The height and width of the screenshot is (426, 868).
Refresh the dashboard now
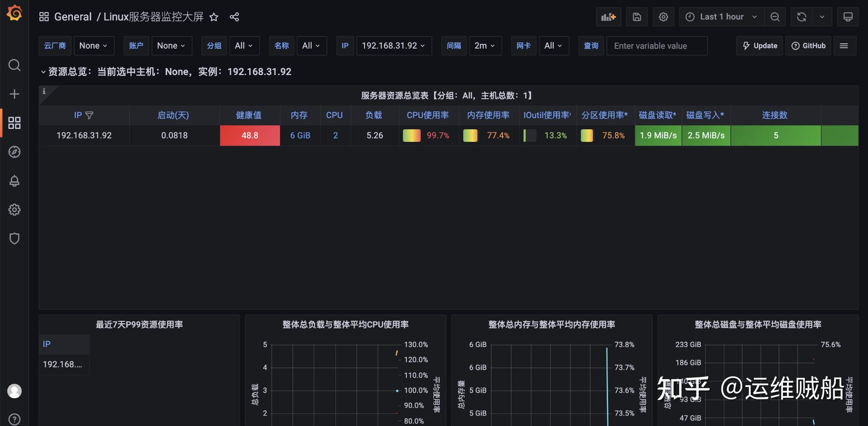801,17
